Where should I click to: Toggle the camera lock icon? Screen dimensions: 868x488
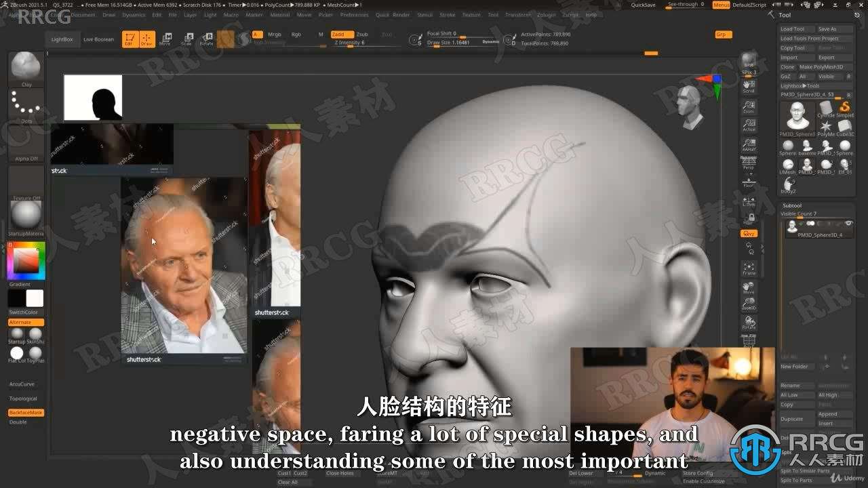[749, 218]
